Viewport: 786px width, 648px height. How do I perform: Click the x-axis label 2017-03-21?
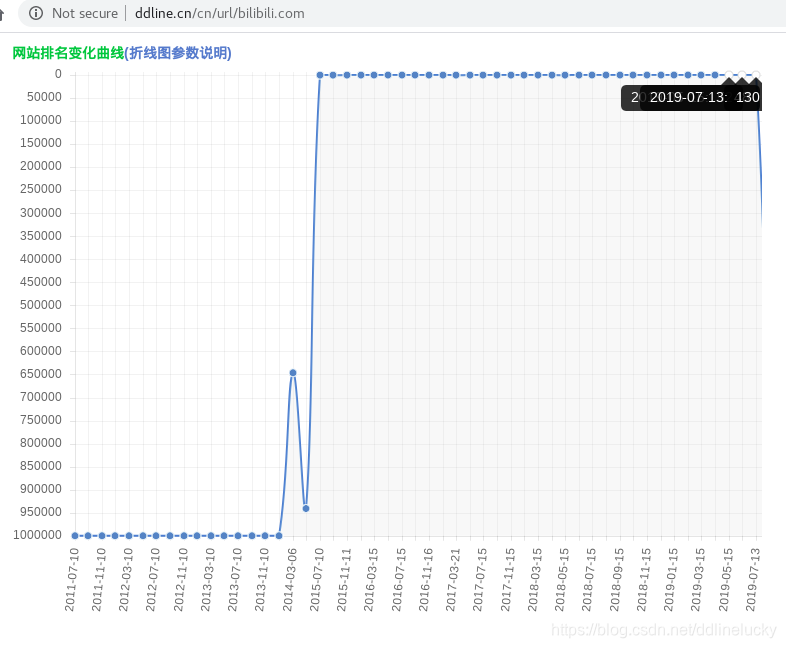(x=453, y=580)
